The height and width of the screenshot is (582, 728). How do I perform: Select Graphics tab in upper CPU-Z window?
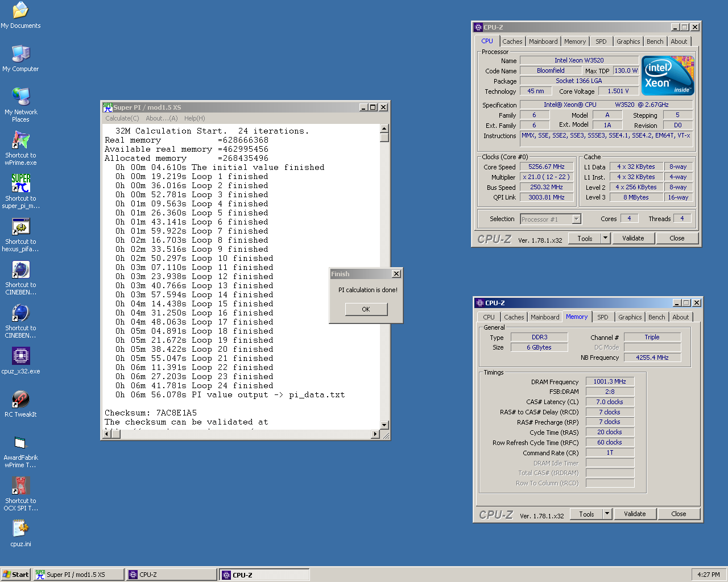(x=628, y=41)
